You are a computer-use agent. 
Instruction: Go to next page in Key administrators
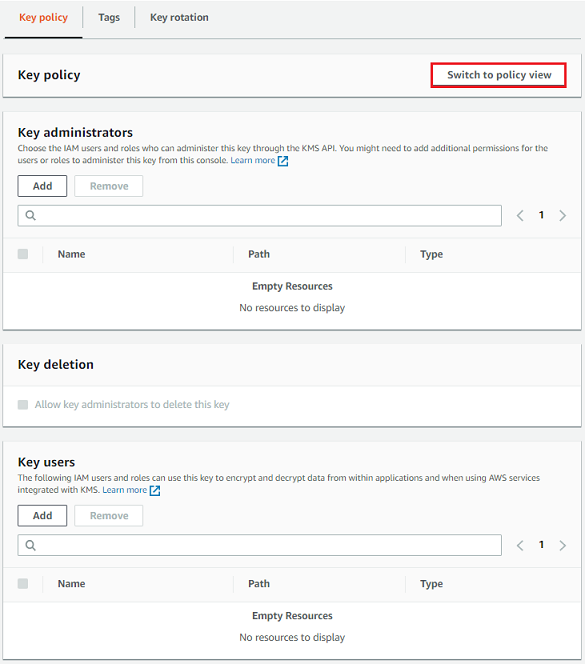click(x=563, y=216)
